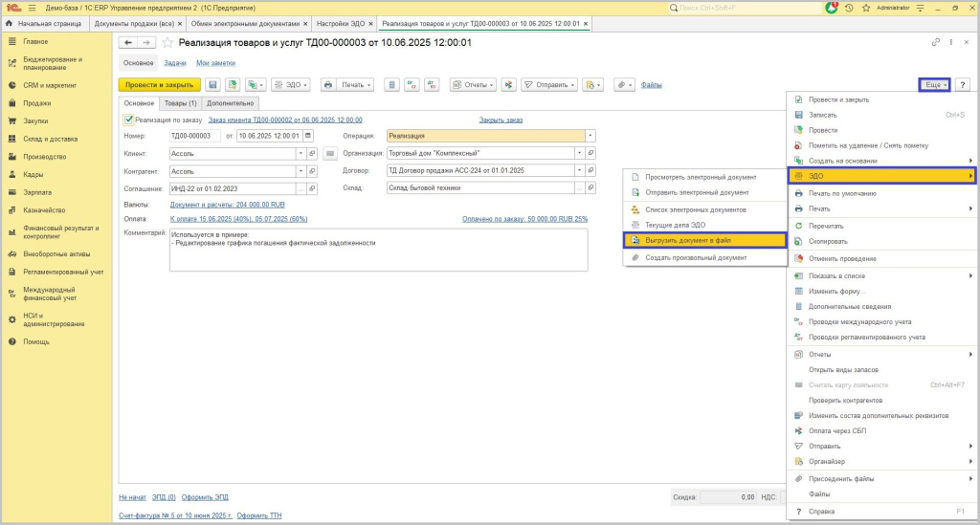Star this document as a favorite
Image resolution: width=980 pixels, height=525 pixels.
pos(168,43)
